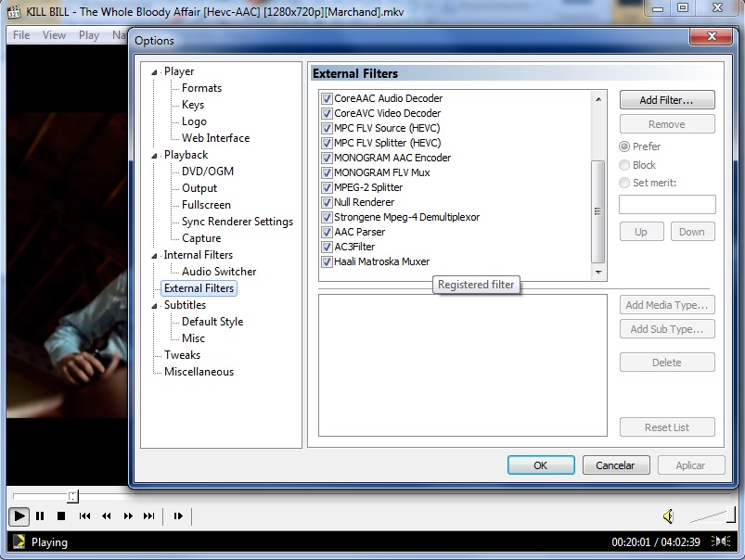The width and height of the screenshot is (745, 560).
Task: Select Miscellaneous in options tree
Action: point(199,372)
